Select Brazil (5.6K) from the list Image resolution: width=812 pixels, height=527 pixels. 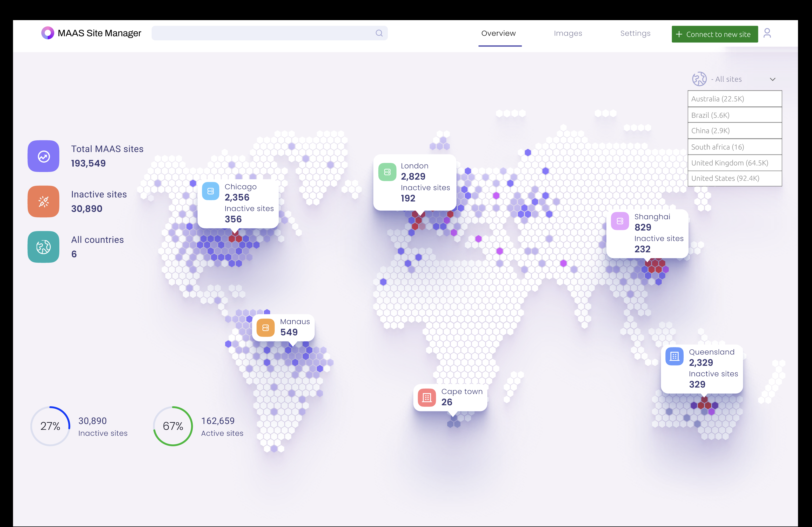pos(735,115)
